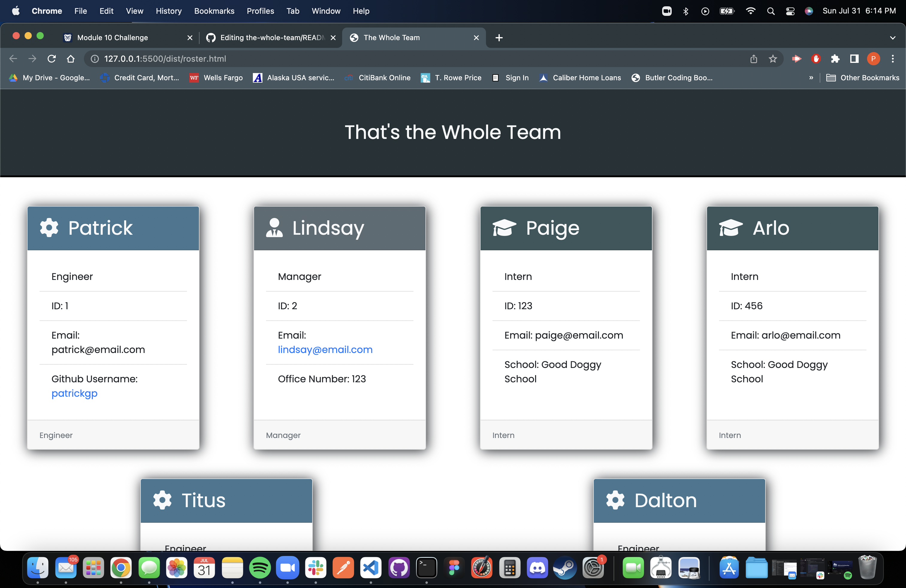The width and height of the screenshot is (906, 588).
Task: Click the Wi-Fi icon in menu bar
Action: tap(750, 11)
